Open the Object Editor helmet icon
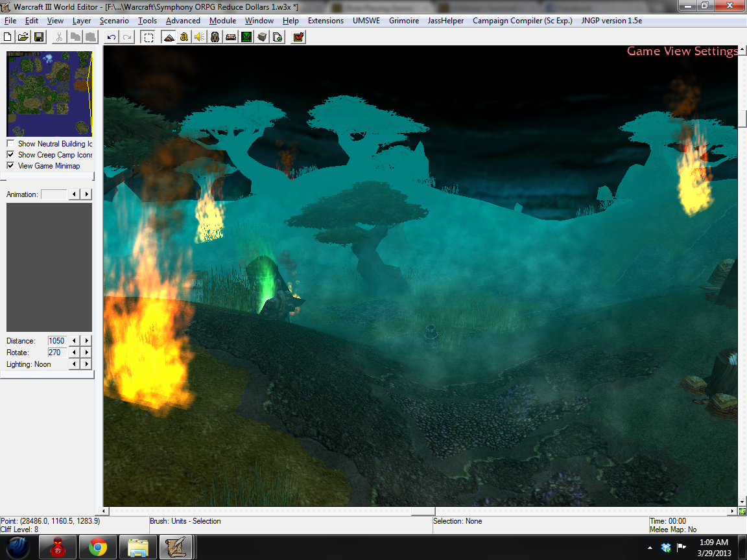 point(215,37)
